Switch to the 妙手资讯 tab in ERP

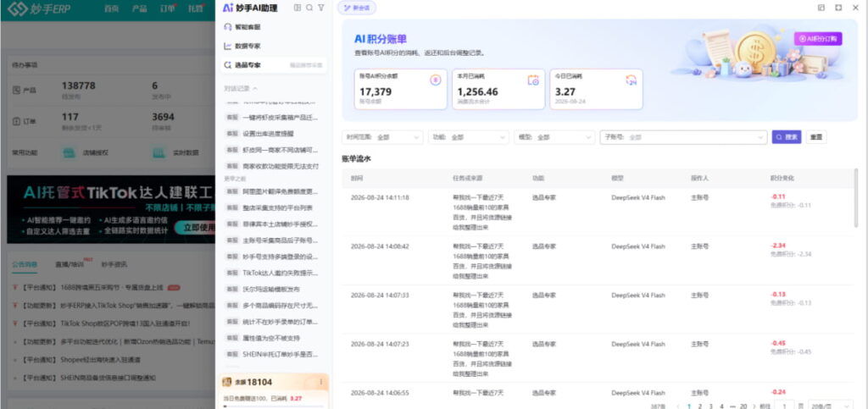click(x=114, y=264)
